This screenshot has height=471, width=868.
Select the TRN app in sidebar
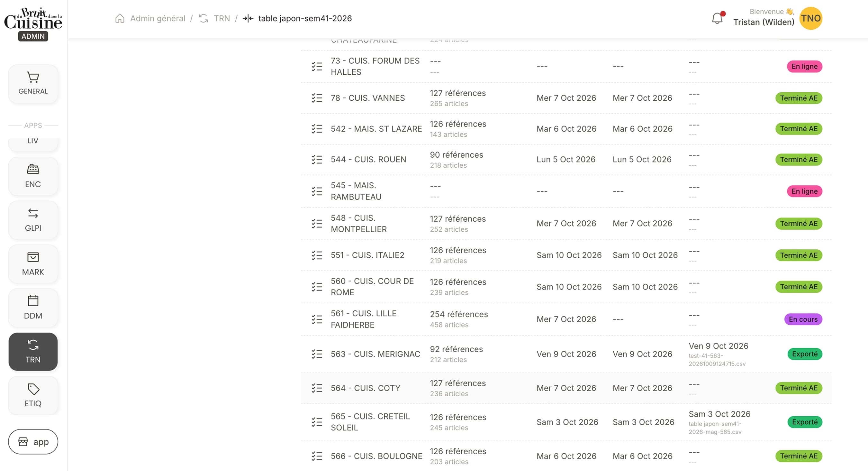pos(33,351)
